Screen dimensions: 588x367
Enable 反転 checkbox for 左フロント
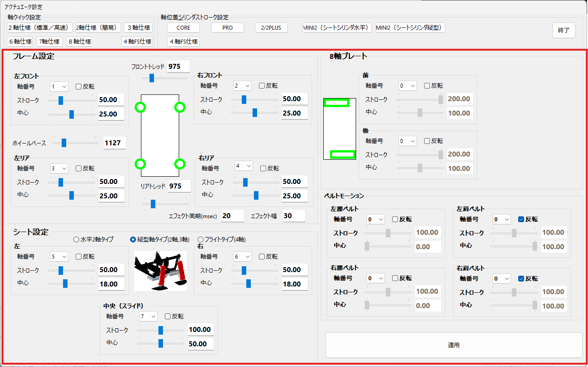coord(79,86)
